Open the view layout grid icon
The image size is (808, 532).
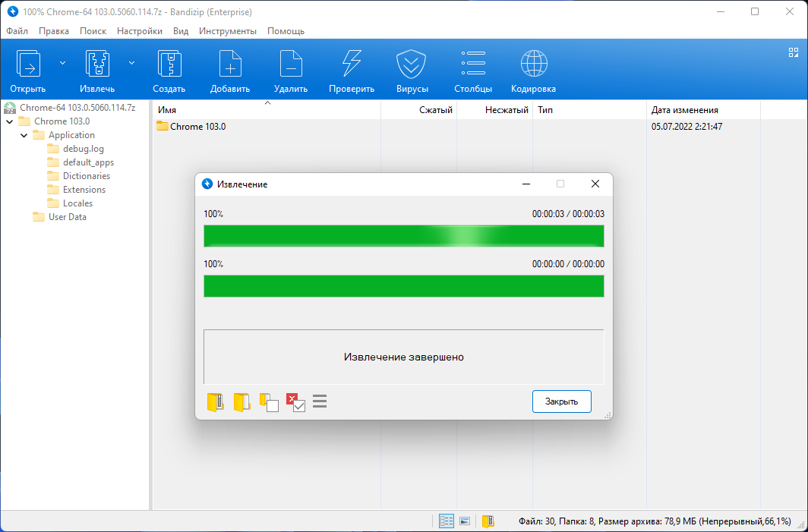pyautogui.click(x=794, y=52)
